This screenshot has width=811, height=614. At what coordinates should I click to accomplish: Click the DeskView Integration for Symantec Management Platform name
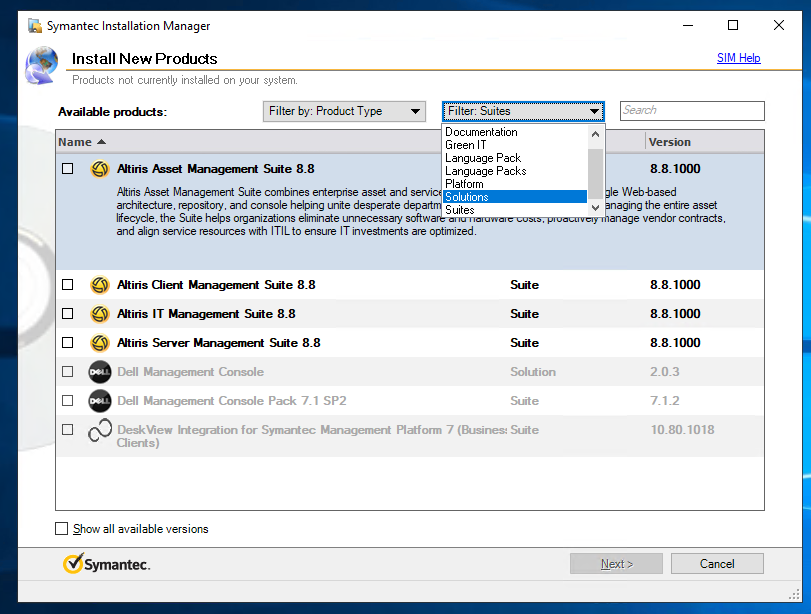(312, 436)
